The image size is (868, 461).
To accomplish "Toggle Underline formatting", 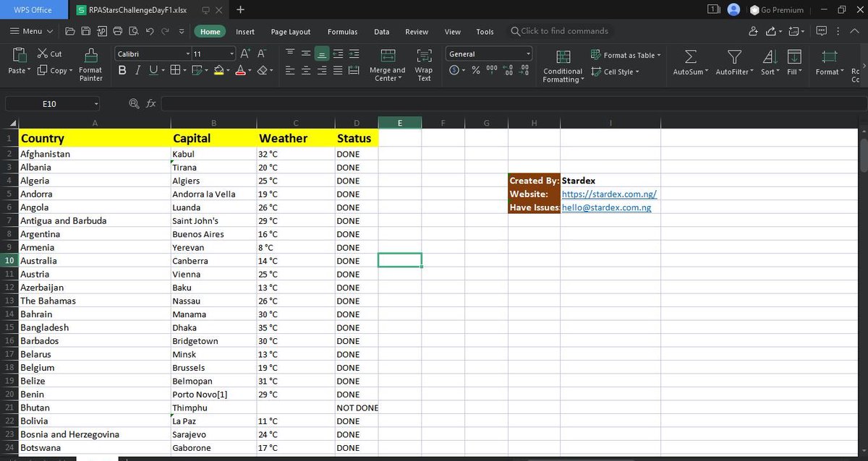I will (x=153, y=71).
